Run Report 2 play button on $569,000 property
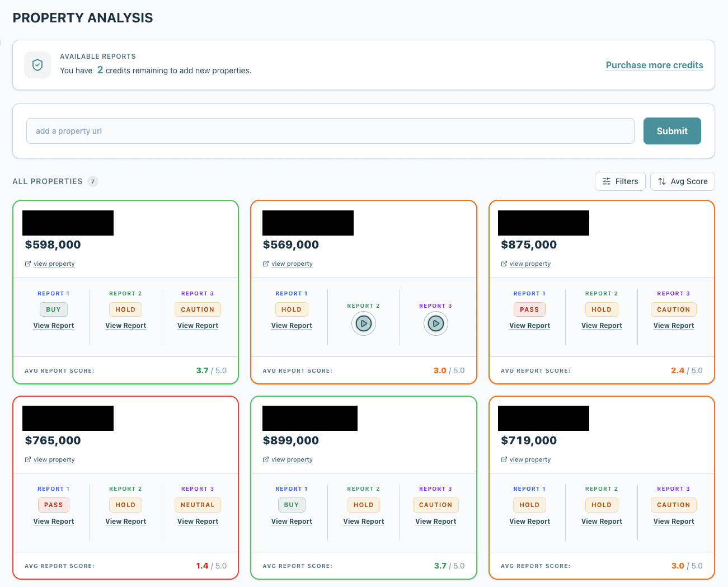Screen dimensions: 728x587 [364, 323]
